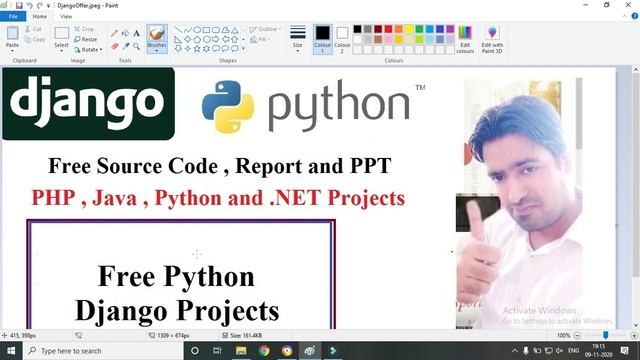This screenshot has height=360, width=640.
Task: Select the Text tool
Action: pos(136,33)
